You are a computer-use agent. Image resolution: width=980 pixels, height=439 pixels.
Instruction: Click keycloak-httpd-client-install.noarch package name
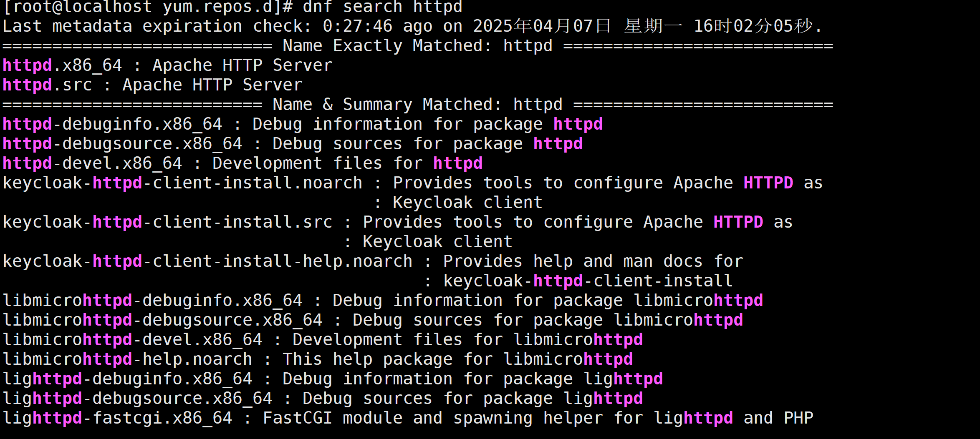(182, 183)
